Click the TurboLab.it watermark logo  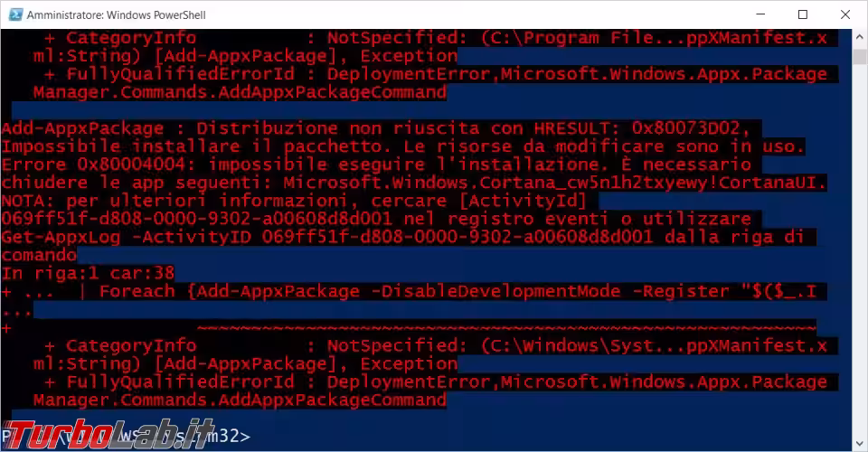click(x=109, y=434)
